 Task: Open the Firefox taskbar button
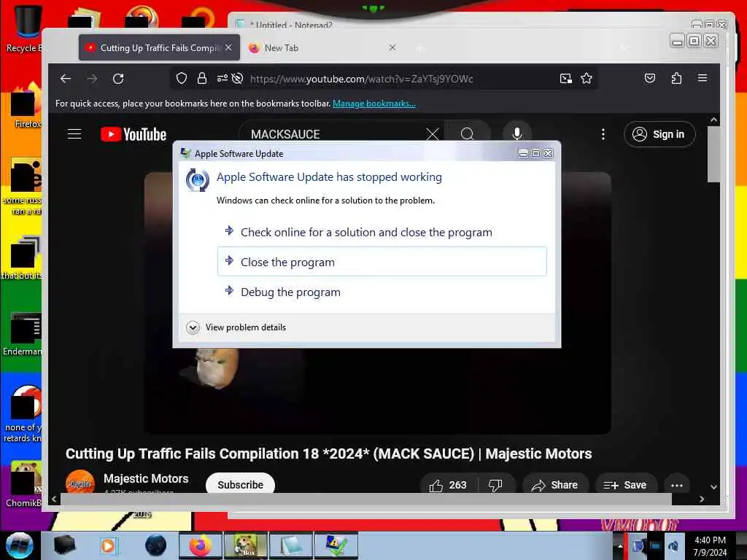point(200,545)
